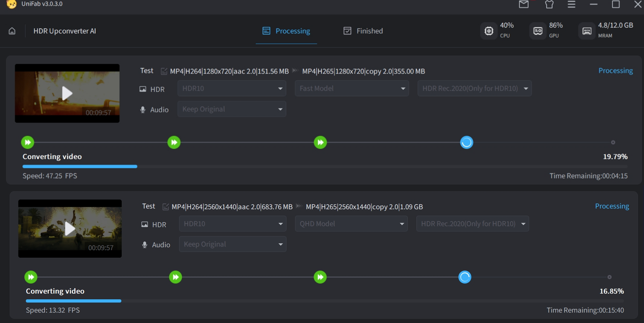Switch to the Processing tab
Image resolution: width=644 pixels, height=323 pixels.
(x=286, y=31)
